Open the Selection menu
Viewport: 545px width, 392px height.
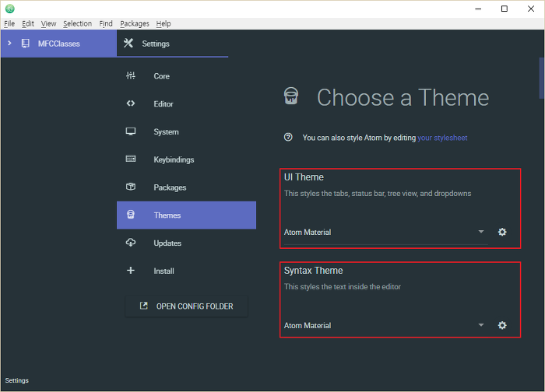[78, 23]
